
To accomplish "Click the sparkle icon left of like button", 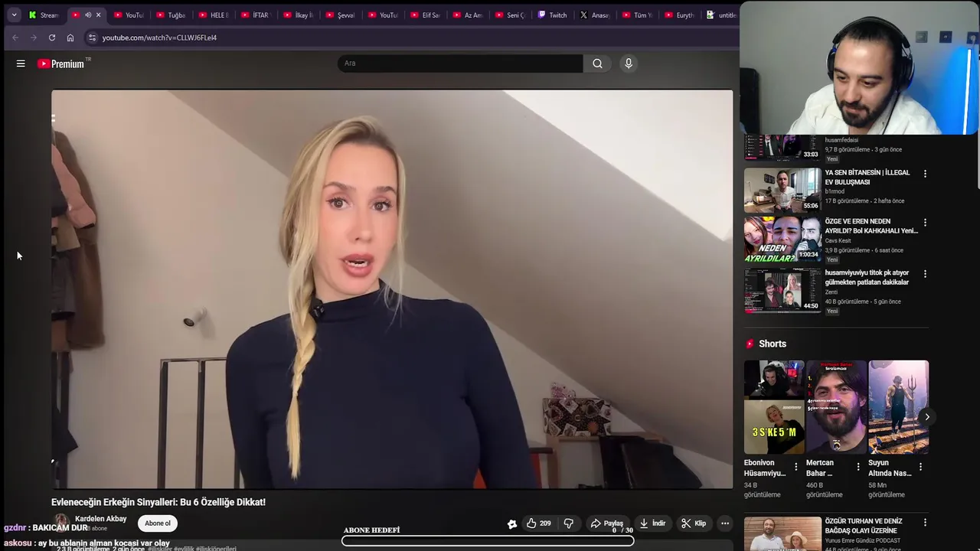I will click(x=512, y=524).
